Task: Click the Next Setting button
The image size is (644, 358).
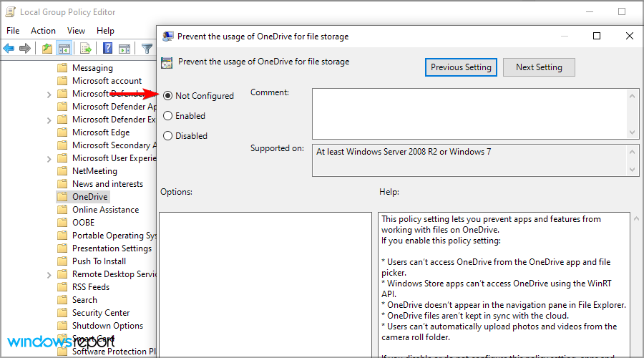Action: (x=539, y=67)
